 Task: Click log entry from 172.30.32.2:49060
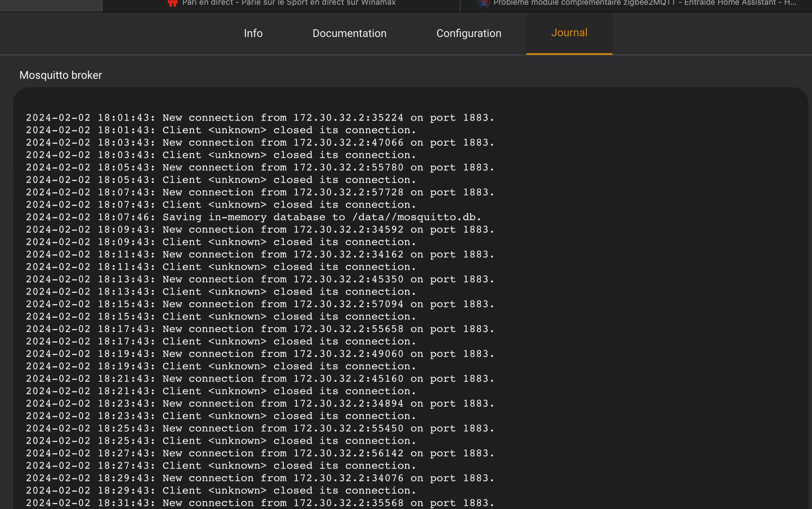tap(260, 354)
